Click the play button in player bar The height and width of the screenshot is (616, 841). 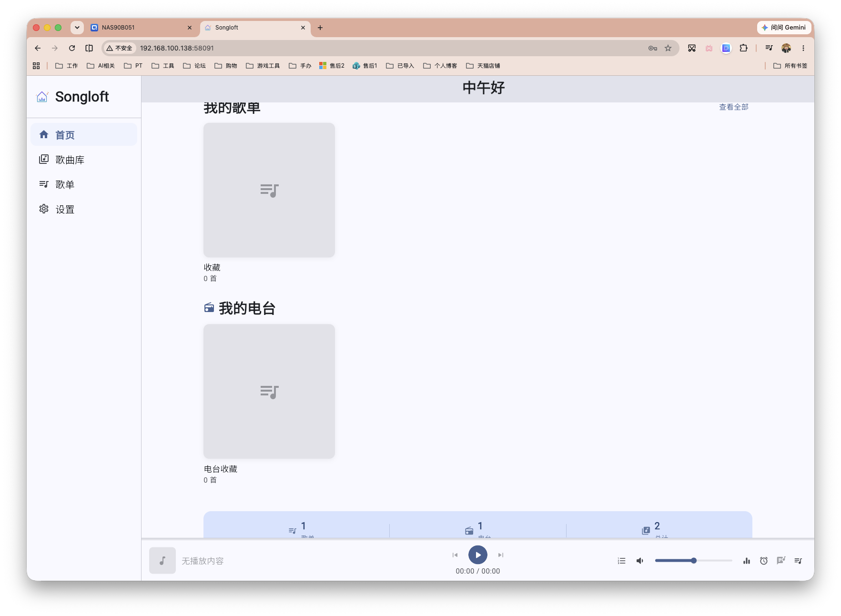478,555
